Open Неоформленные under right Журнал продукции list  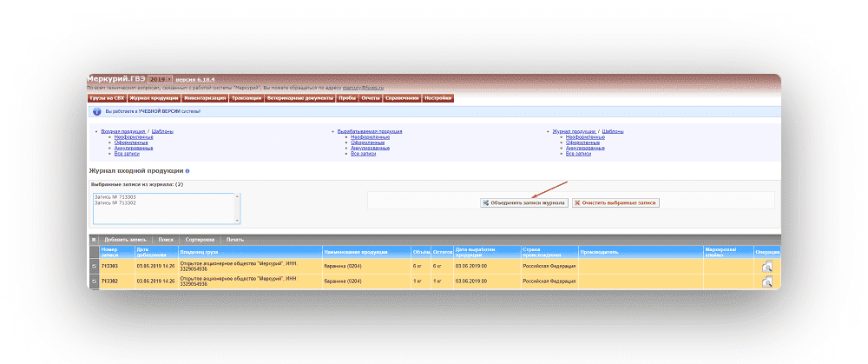pos(585,137)
